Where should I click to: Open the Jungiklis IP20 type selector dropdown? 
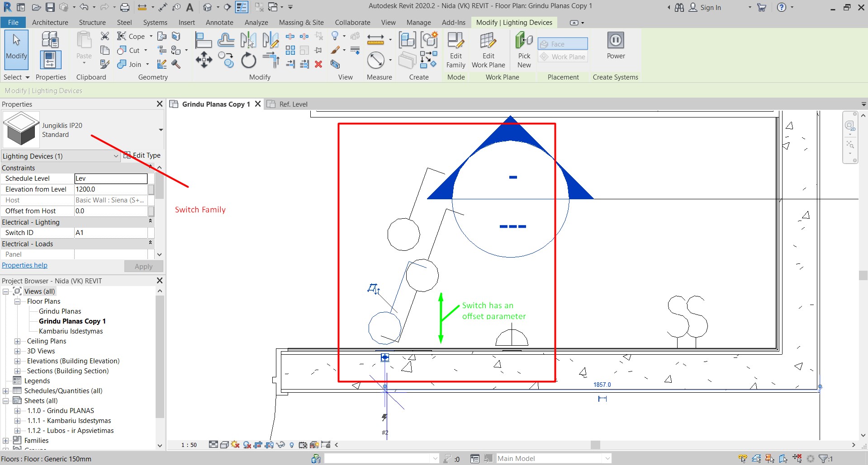pyautogui.click(x=160, y=130)
